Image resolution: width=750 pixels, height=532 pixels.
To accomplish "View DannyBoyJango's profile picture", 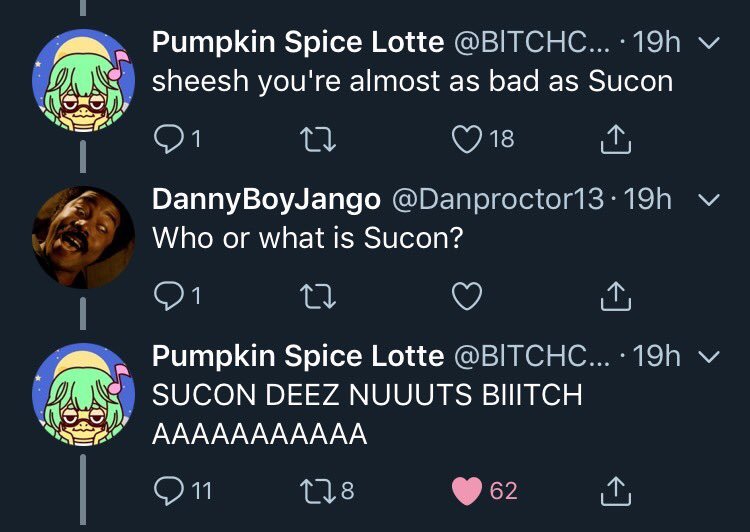I will pyautogui.click(x=83, y=236).
